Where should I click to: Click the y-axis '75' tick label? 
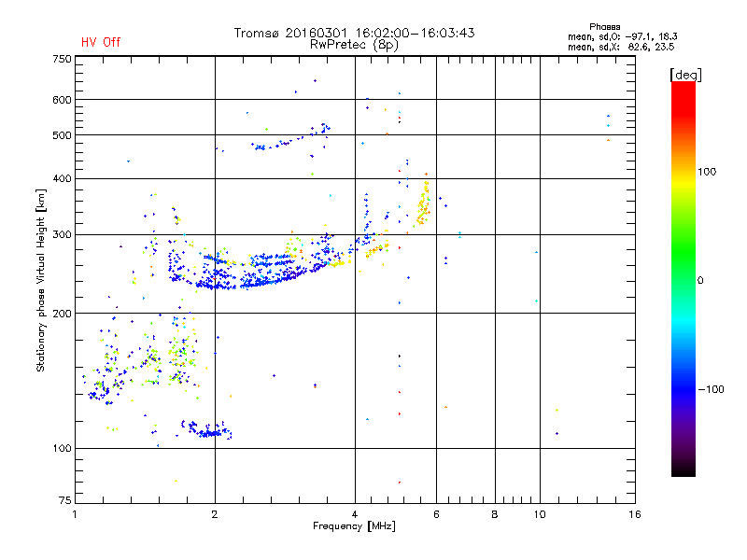pos(65,500)
